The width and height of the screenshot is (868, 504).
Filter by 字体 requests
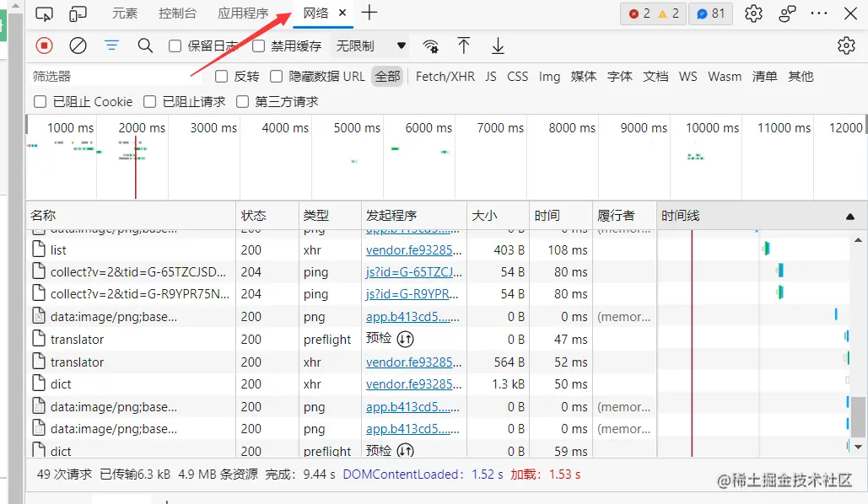click(x=619, y=77)
